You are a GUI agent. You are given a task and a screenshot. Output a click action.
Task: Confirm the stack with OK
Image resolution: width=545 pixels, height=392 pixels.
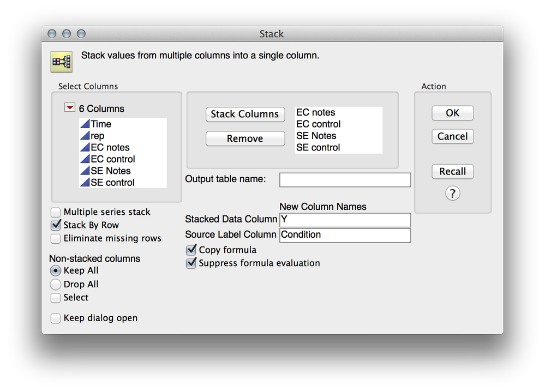click(x=453, y=113)
